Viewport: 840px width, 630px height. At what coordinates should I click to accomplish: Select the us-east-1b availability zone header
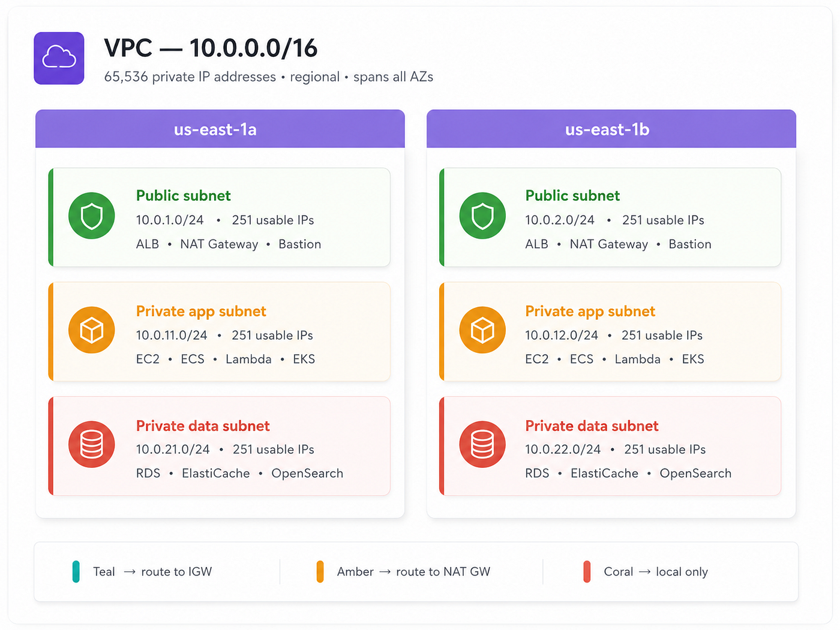611,129
